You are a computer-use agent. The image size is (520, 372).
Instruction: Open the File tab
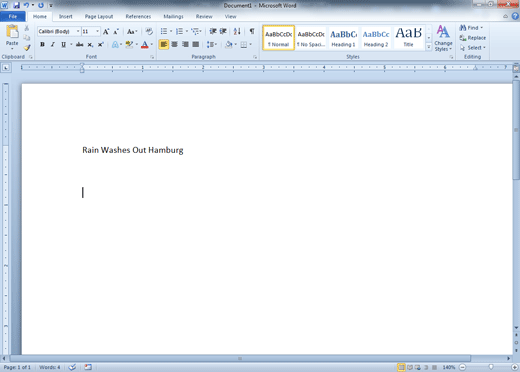[13, 16]
